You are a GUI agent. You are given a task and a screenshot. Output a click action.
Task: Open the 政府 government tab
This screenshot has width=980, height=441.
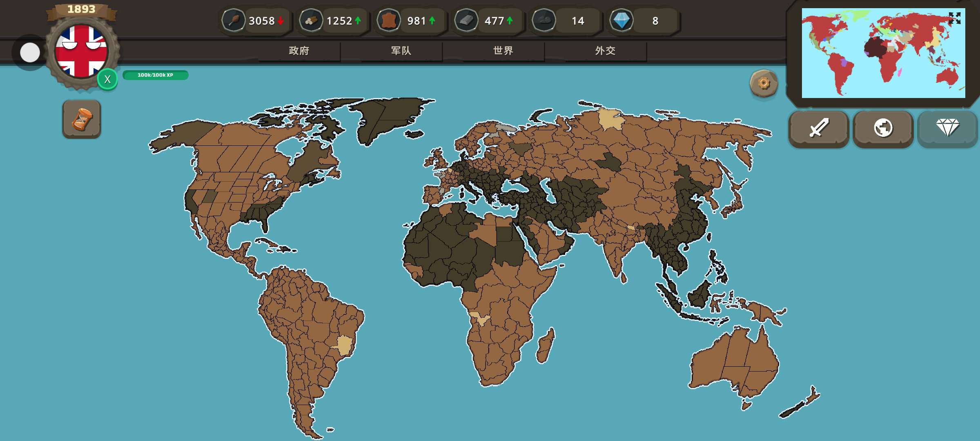[x=299, y=51]
